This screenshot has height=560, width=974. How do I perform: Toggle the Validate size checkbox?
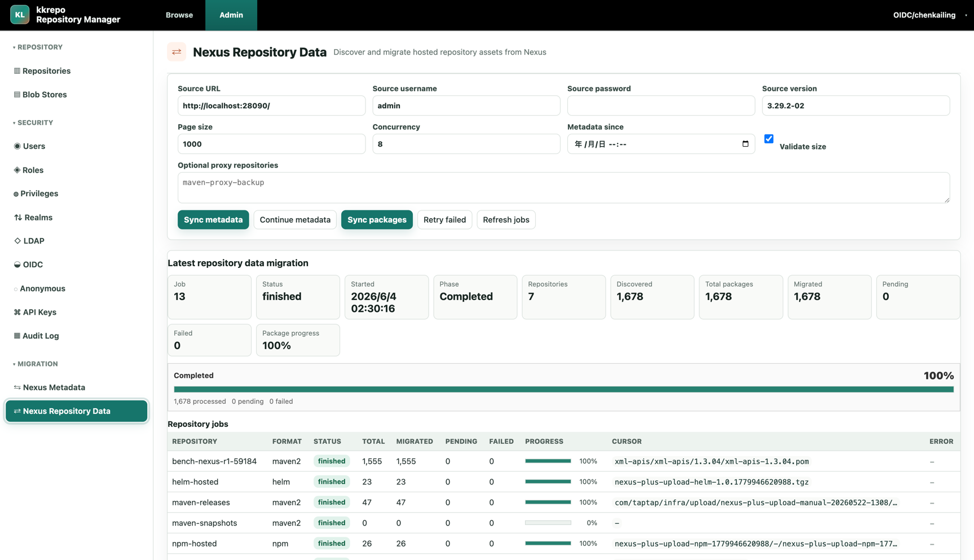click(769, 139)
